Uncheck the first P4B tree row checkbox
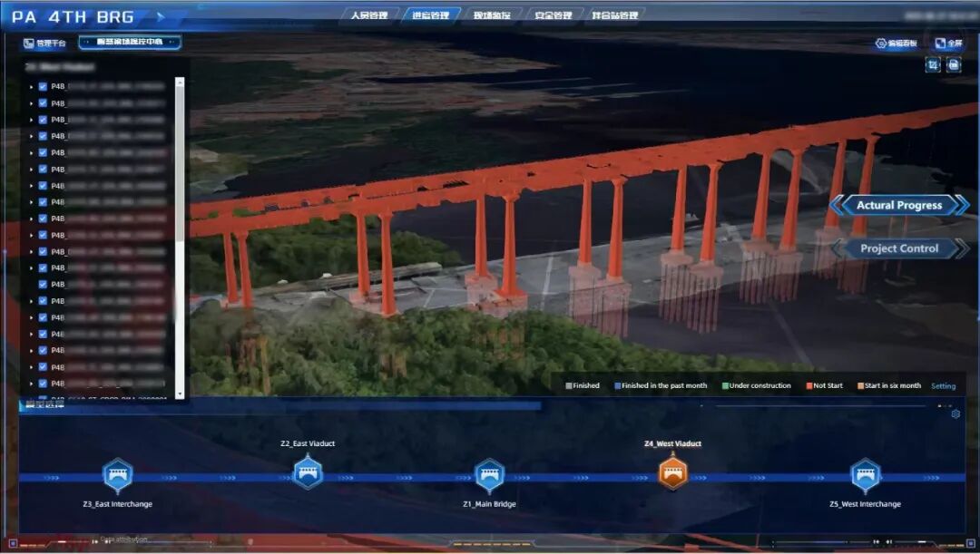Viewport: 980px width, 554px height. [x=43, y=87]
